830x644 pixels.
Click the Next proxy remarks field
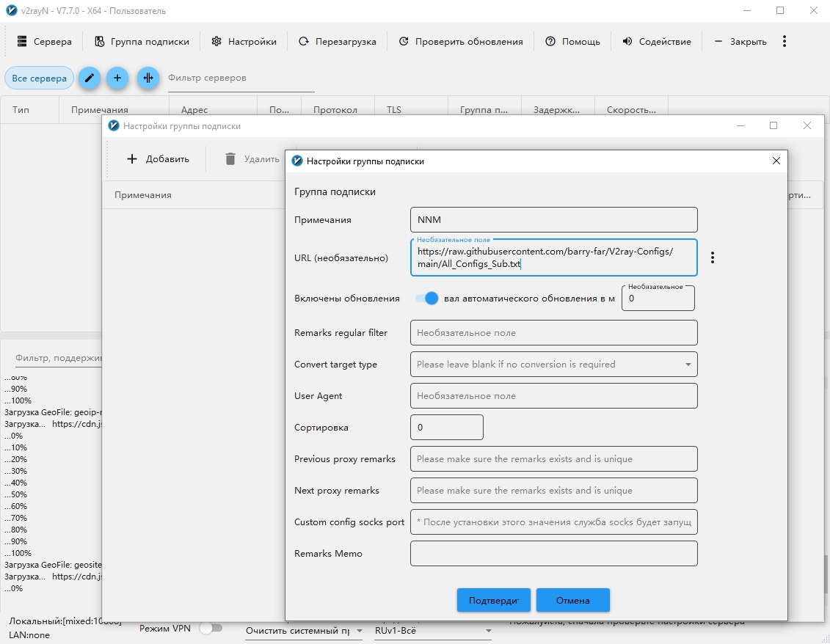553,491
